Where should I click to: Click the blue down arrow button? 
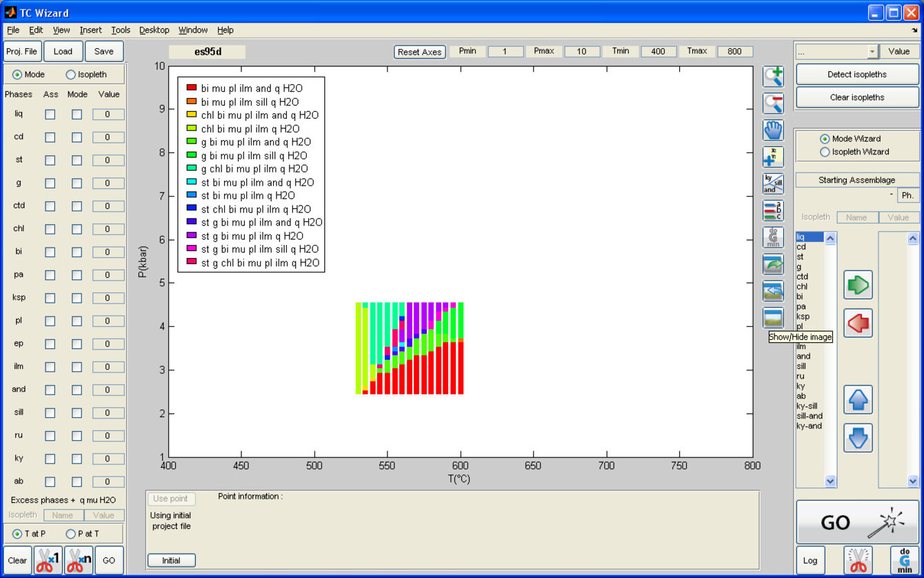858,438
